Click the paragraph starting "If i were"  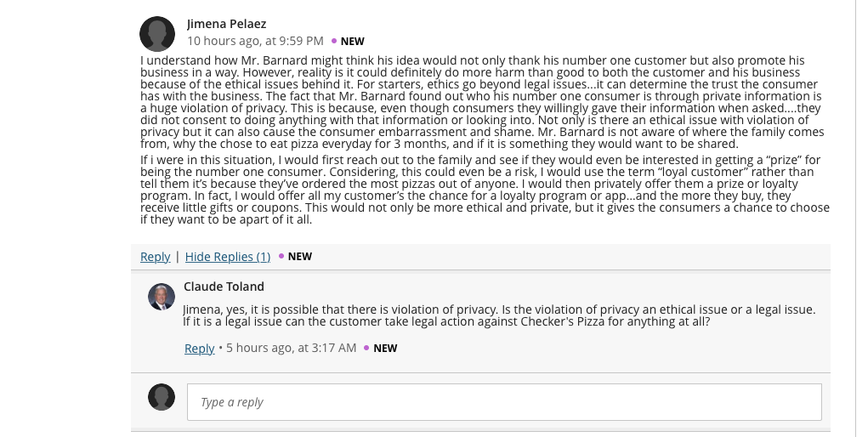pos(485,190)
